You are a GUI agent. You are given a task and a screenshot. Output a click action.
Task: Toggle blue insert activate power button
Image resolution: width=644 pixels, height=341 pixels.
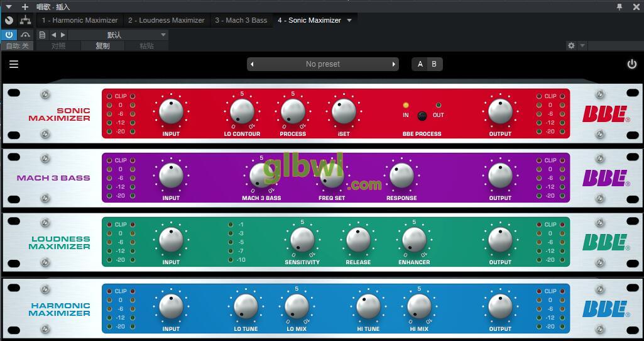9,35
